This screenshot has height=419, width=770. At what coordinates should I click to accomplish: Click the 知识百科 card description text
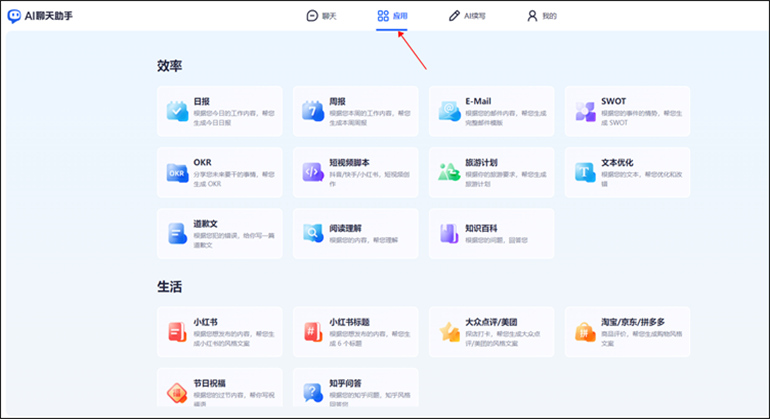[x=496, y=240]
